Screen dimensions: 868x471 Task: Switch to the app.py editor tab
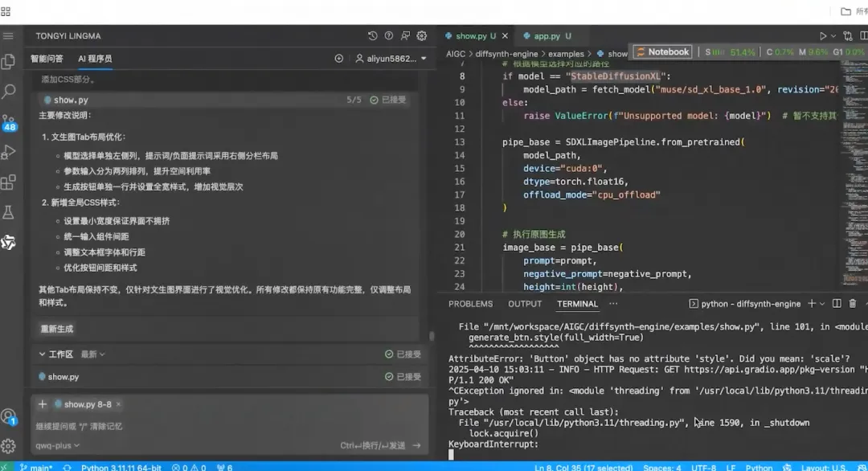[x=547, y=36]
